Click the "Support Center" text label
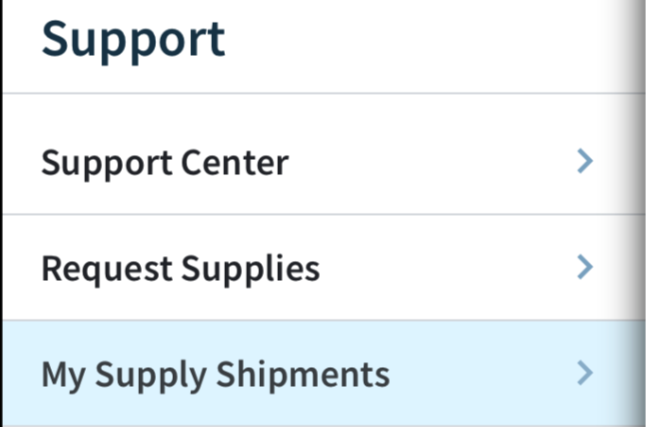Screen dimensions: 649x427 165,162
